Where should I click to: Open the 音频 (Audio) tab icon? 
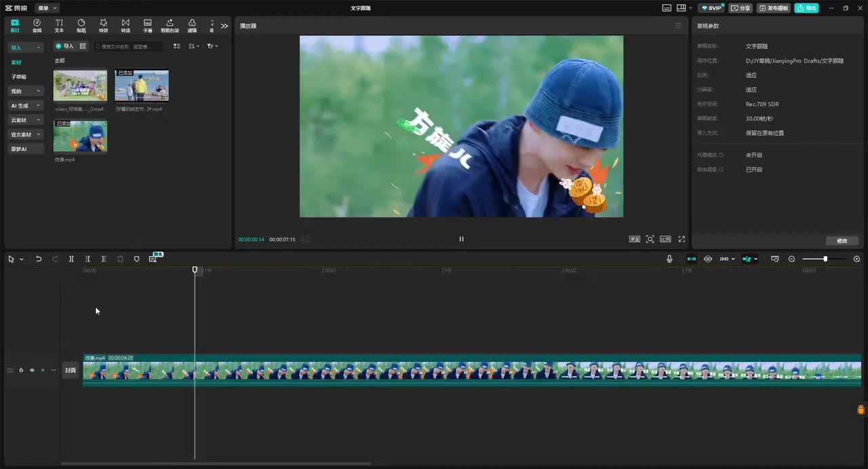point(37,25)
